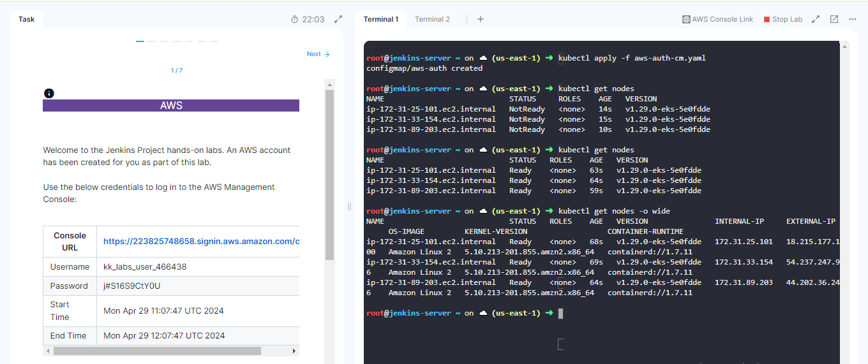
Task: Click the left arrow of horizontal scrollbar
Action: (47, 351)
